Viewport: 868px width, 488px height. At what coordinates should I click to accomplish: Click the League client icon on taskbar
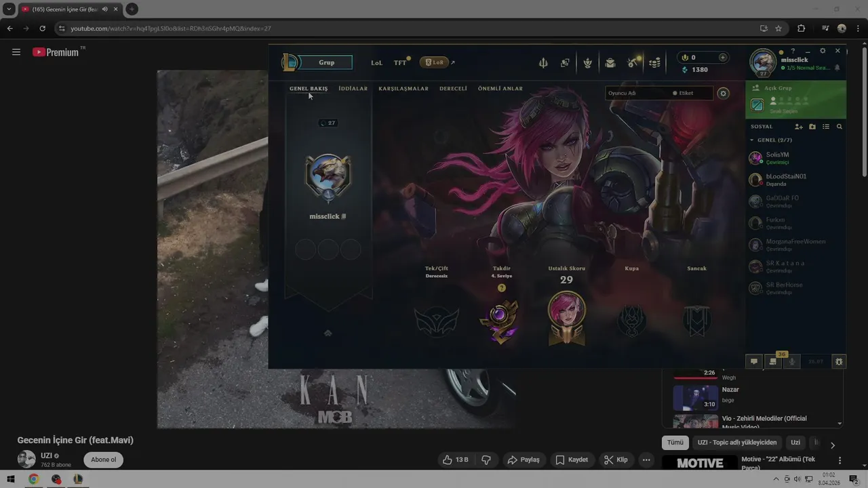coord(78,479)
